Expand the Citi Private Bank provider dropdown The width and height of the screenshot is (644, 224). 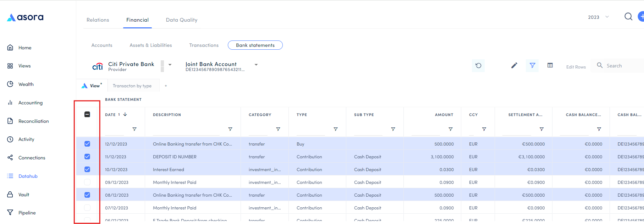point(170,65)
